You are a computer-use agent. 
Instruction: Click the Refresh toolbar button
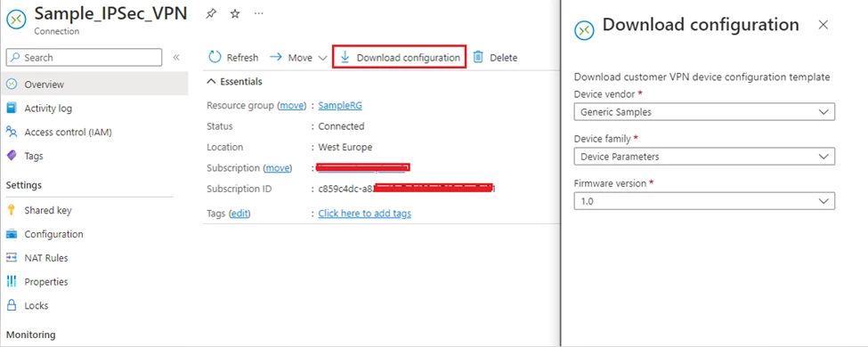point(233,58)
